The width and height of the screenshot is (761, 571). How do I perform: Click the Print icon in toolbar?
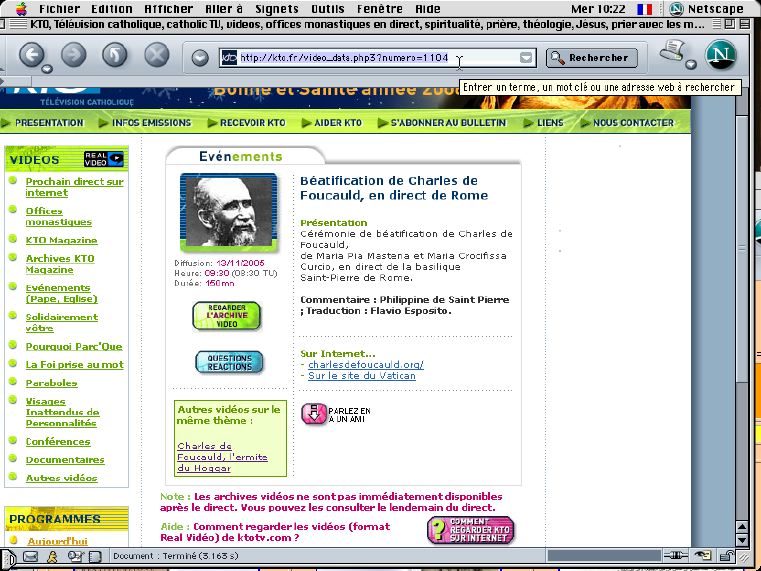click(672, 51)
